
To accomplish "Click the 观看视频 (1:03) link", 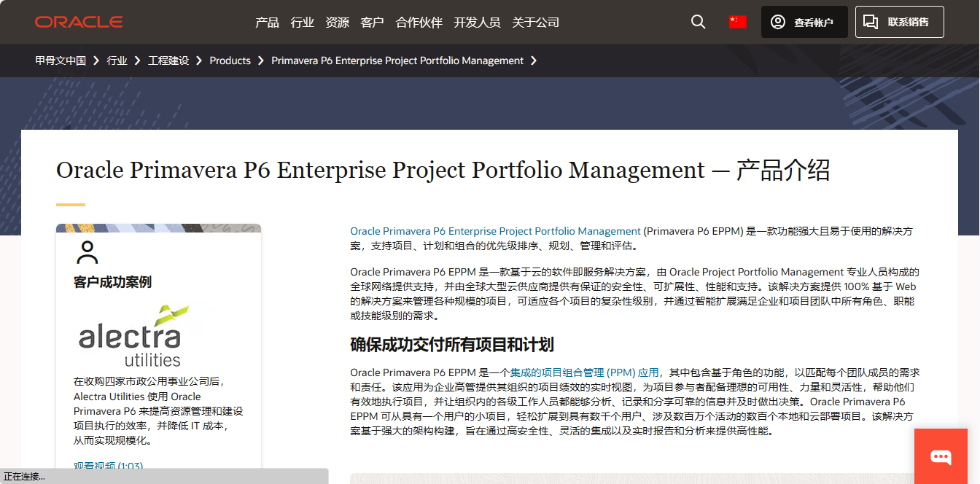I will [108, 466].
